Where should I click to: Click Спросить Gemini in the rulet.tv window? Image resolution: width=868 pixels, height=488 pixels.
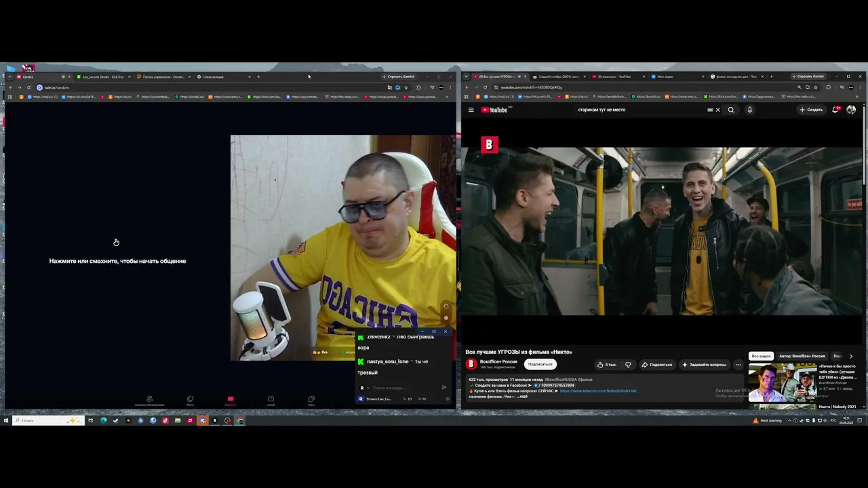coord(398,77)
